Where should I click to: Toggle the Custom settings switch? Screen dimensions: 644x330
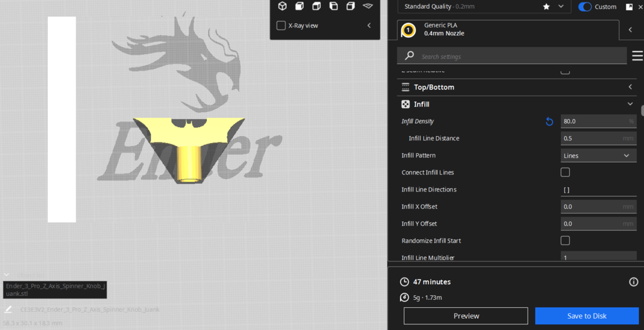tap(584, 6)
